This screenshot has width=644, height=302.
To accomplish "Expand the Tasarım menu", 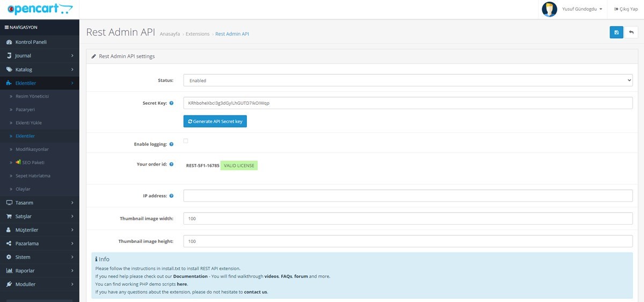I will pyautogui.click(x=40, y=203).
